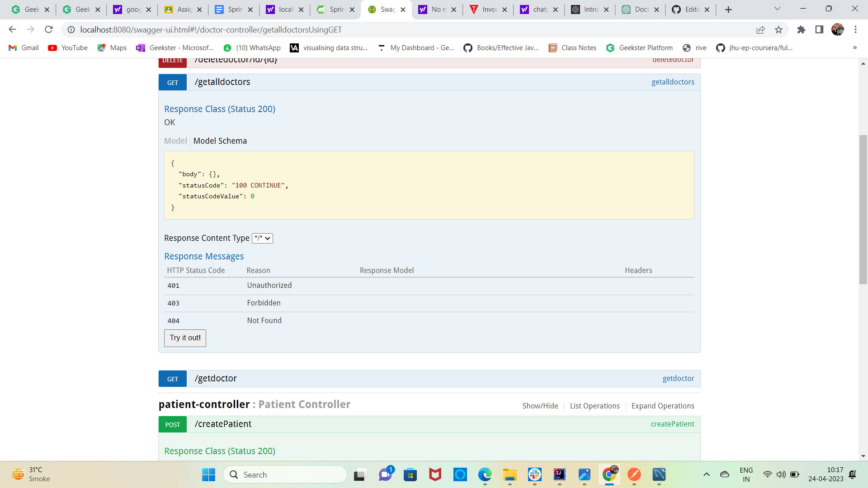Toggle Show/Hide for patient-controller

coord(540,406)
